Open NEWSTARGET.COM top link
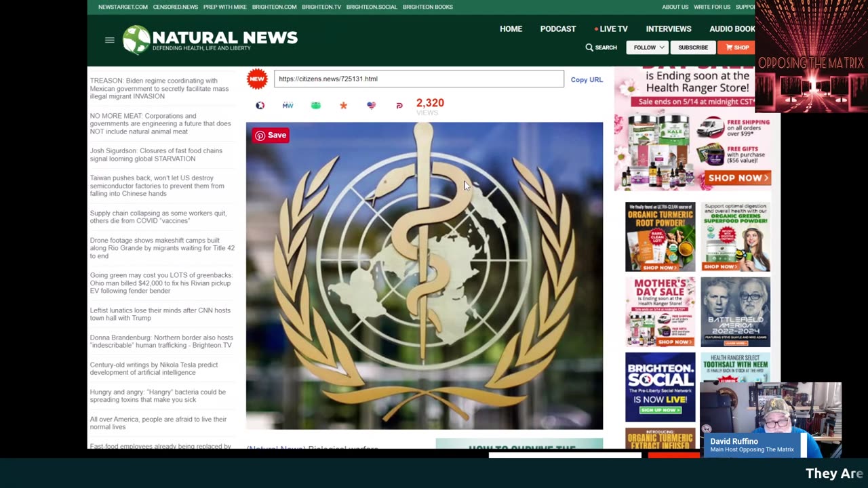Screen dimensions: 868x488 [x=123, y=7]
